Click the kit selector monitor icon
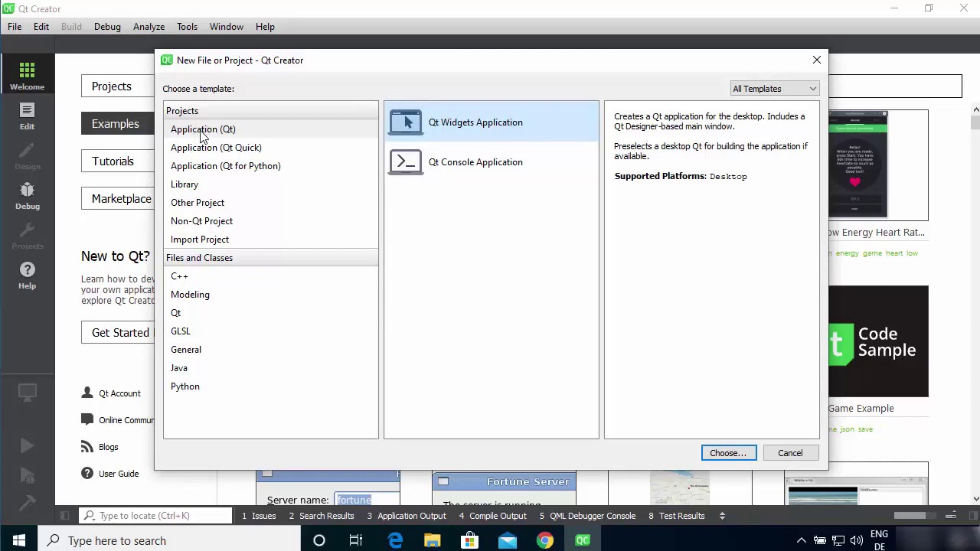Viewport: 980px width, 551px height. (27, 393)
